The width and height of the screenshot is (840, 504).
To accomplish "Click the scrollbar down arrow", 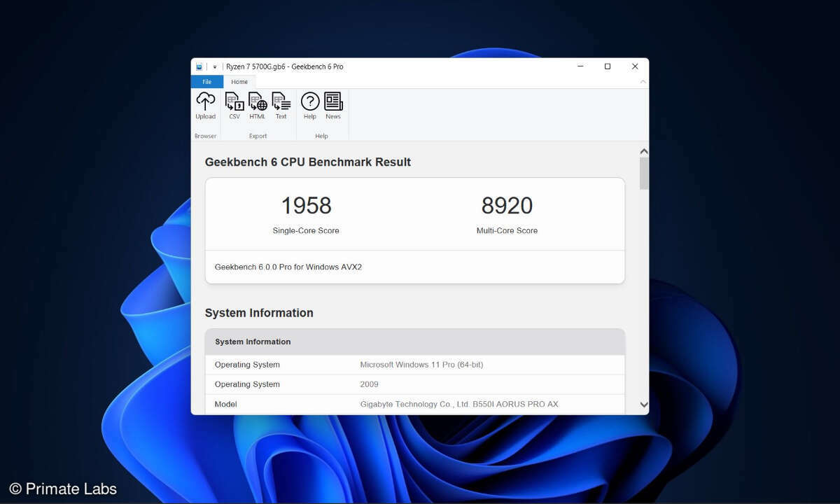I will point(644,405).
